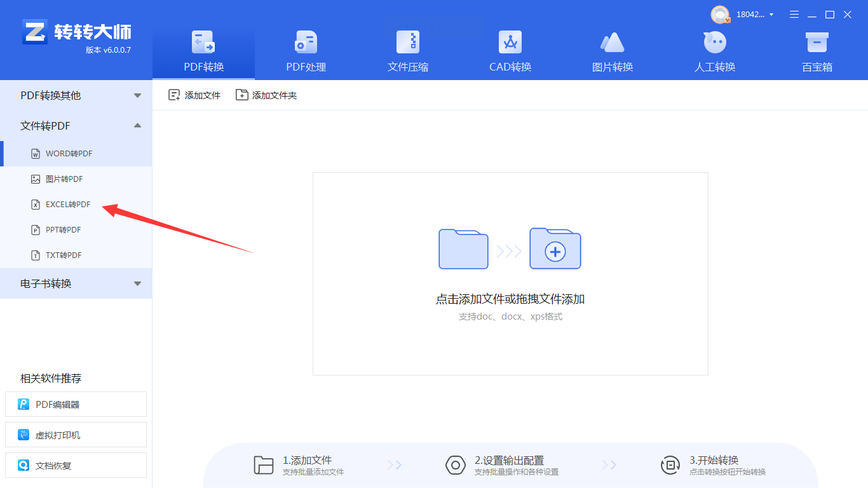Expand the PDF转换其他 section
Screen dimensions: 868x488
pos(76,95)
